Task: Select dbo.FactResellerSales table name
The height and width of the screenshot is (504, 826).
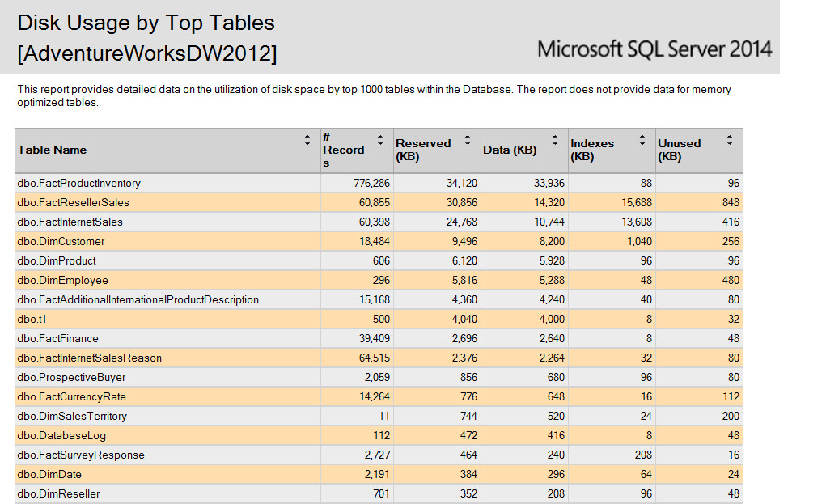Action: (74, 203)
